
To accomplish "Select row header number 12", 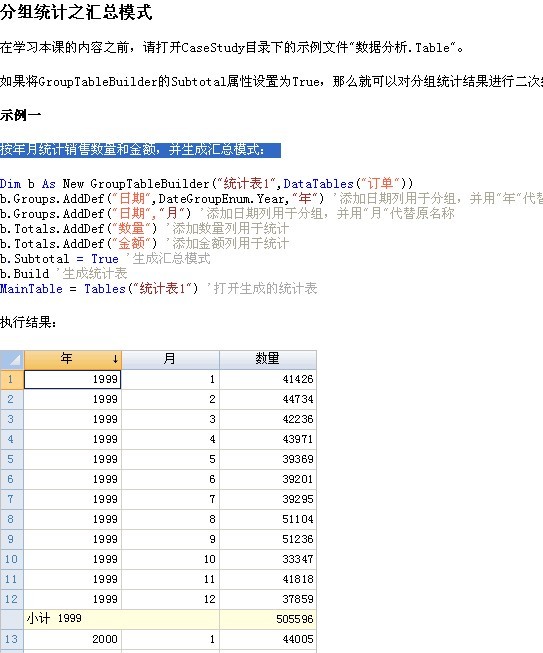I will [x=12, y=599].
